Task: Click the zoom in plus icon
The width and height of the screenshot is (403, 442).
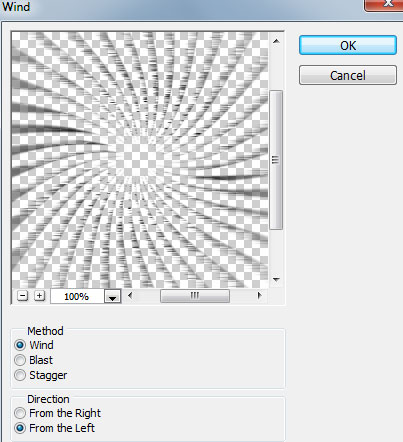Action: click(x=39, y=296)
